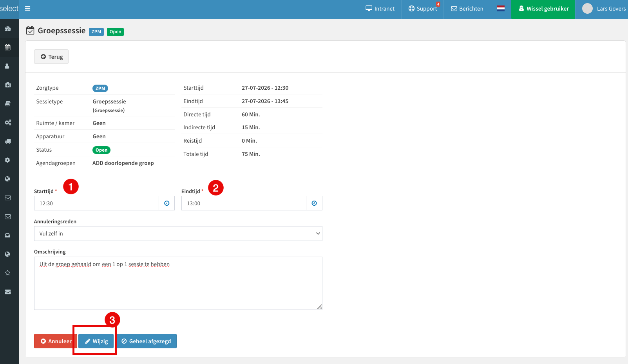This screenshot has width=628, height=364.
Task: Open clock picker for Eindtijd field
Action: (x=314, y=203)
